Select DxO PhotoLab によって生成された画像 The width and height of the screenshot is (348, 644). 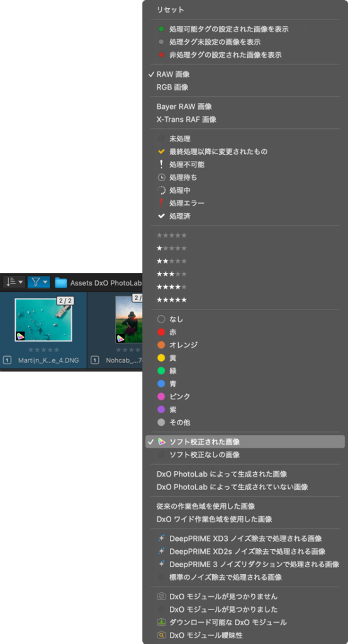coord(245,474)
